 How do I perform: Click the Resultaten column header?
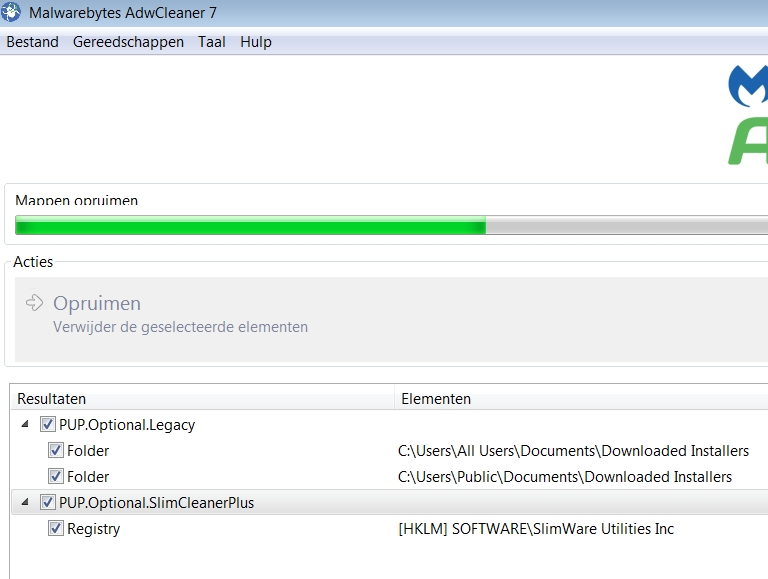click(x=203, y=399)
